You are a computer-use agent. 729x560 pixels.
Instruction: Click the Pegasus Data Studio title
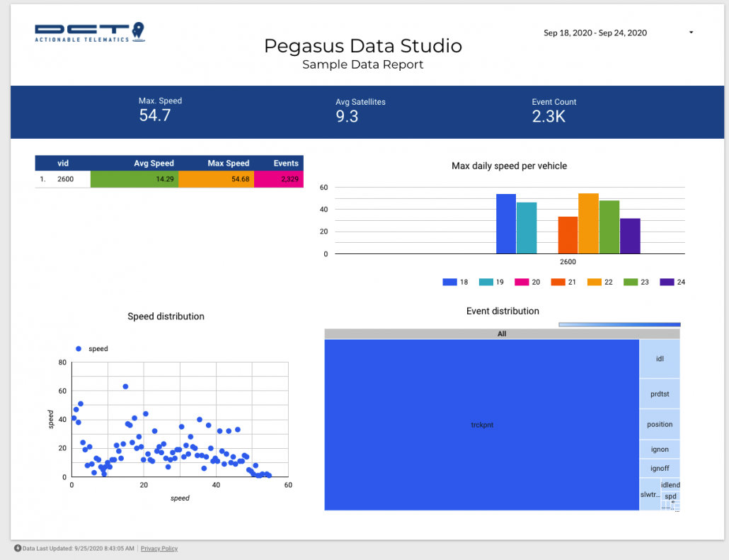coord(363,45)
